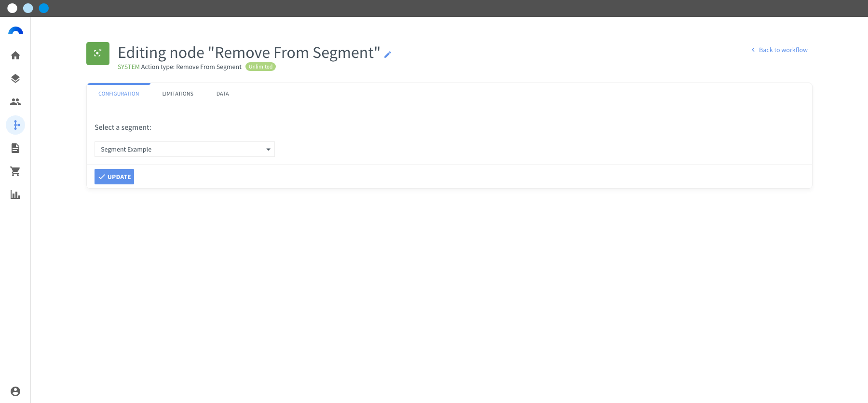Expand the Segment Example dropdown arrow
The height and width of the screenshot is (403, 868).
coord(269,150)
